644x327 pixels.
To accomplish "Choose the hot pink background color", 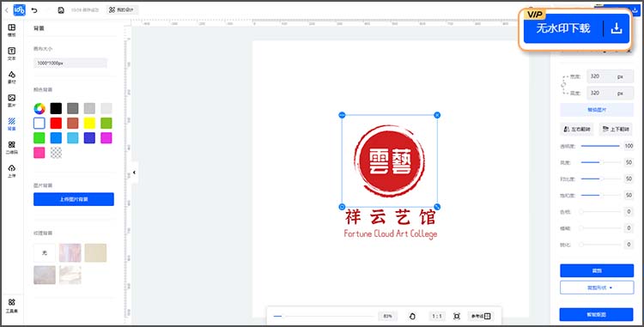I will [39, 153].
